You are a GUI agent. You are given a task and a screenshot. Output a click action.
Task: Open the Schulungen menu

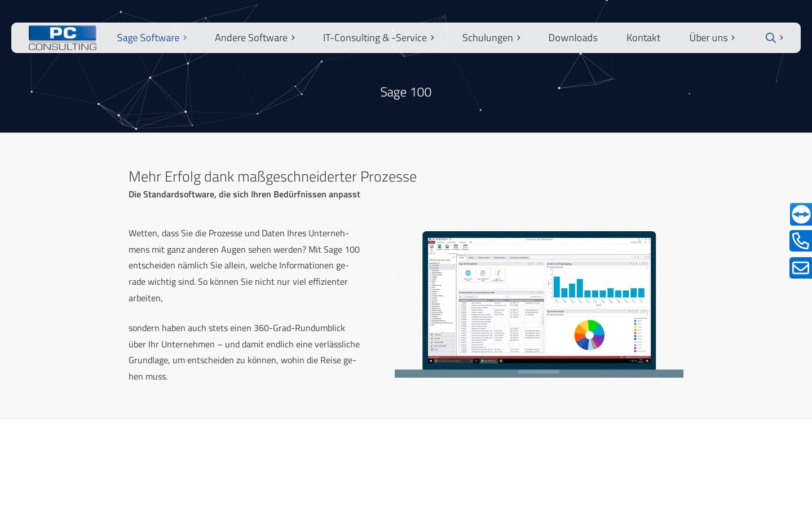488,38
